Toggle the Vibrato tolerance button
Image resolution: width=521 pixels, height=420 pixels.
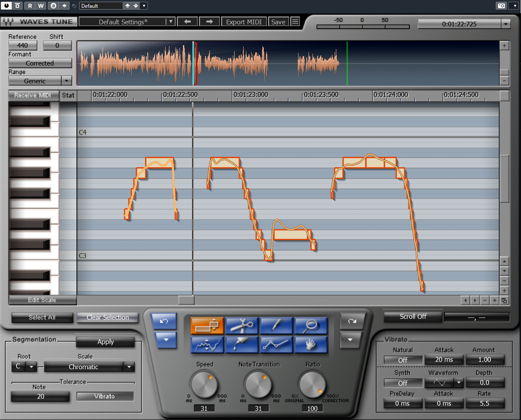(x=105, y=396)
